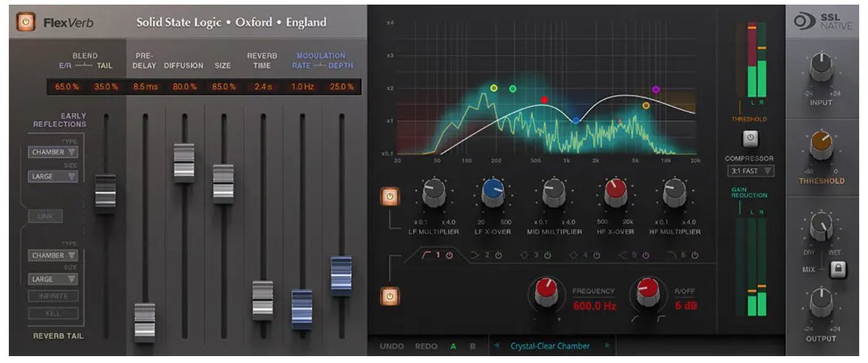Click the Modulation Depth blue fader handle

[341, 275]
